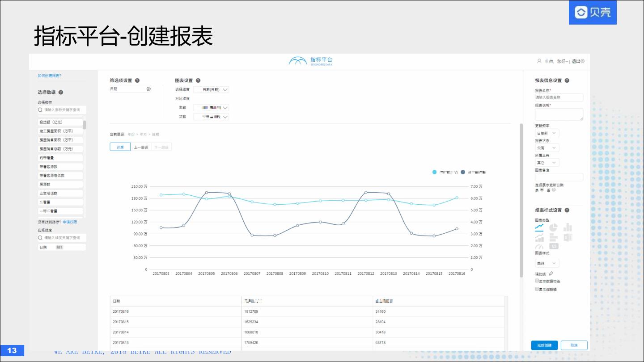Choose the bar chart type icon
This screenshot has width=644, height=362.
pyautogui.click(x=568, y=227)
